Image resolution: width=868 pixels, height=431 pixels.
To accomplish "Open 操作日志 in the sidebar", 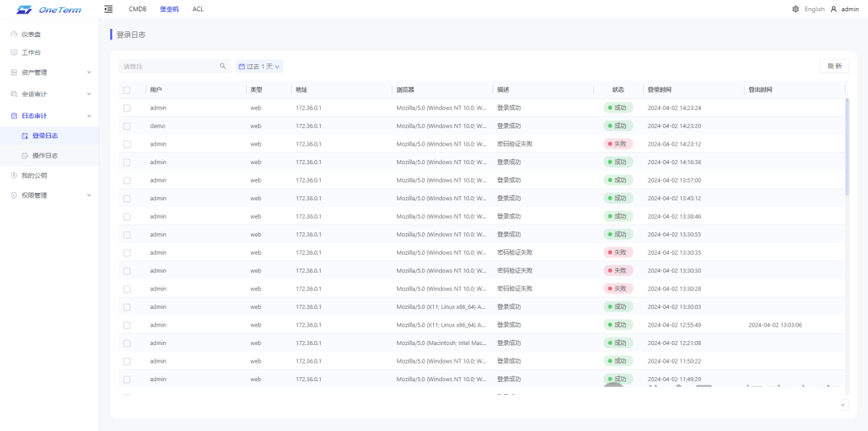I will tap(44, 155).
